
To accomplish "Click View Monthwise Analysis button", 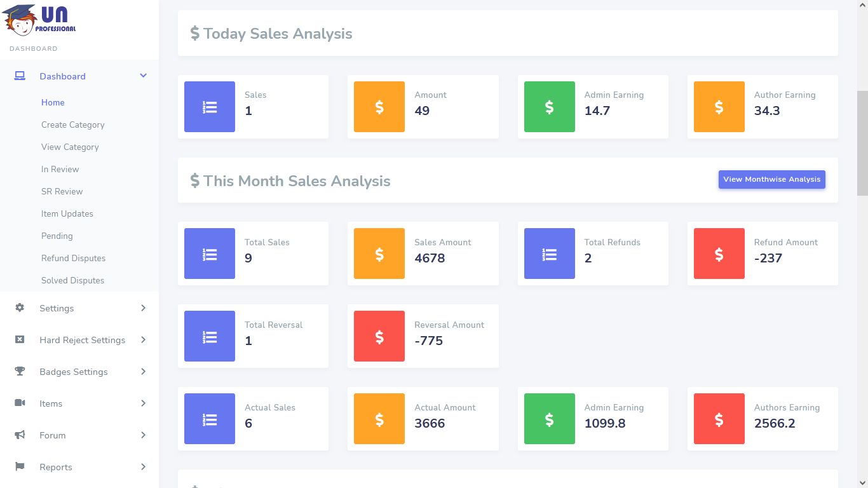I will click(x=771, y=179).
